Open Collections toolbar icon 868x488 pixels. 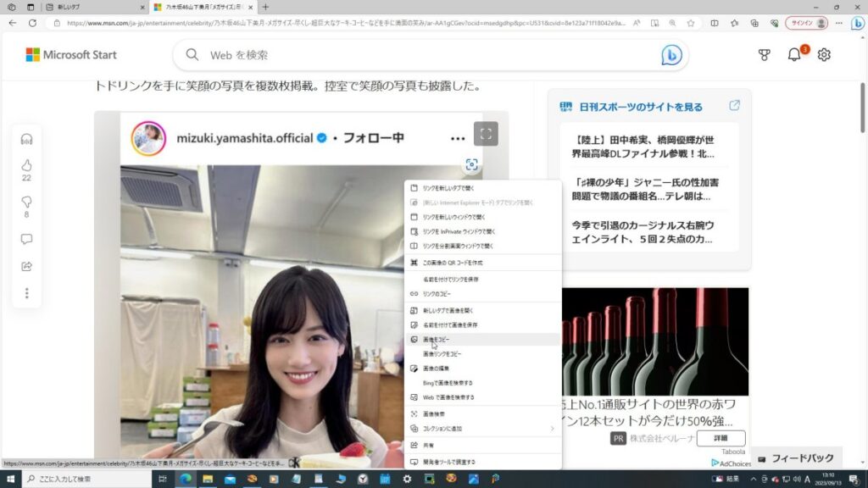754,23
